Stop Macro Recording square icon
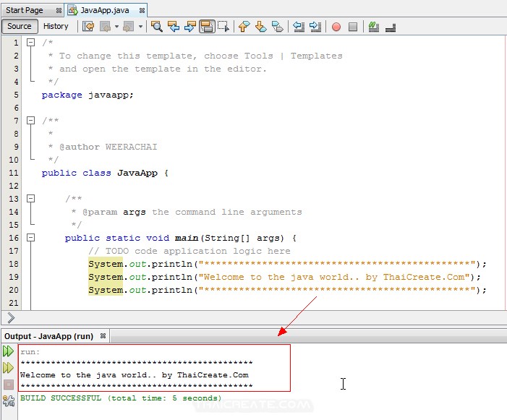Viewport: 507px width, 420px height. (353, 27)
